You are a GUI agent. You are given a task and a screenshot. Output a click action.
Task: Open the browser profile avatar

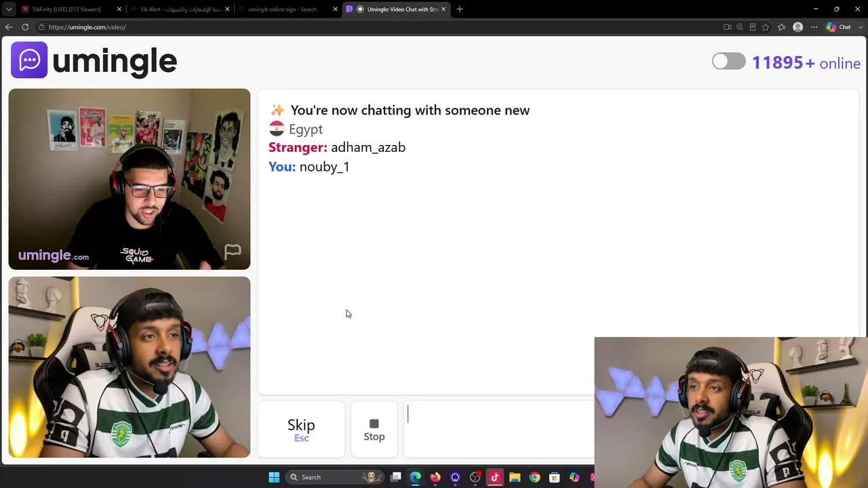(x=798, y=27)
